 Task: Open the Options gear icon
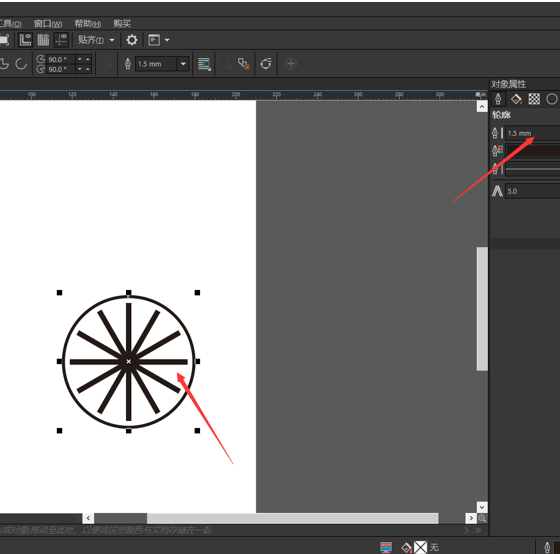[132, 40]
